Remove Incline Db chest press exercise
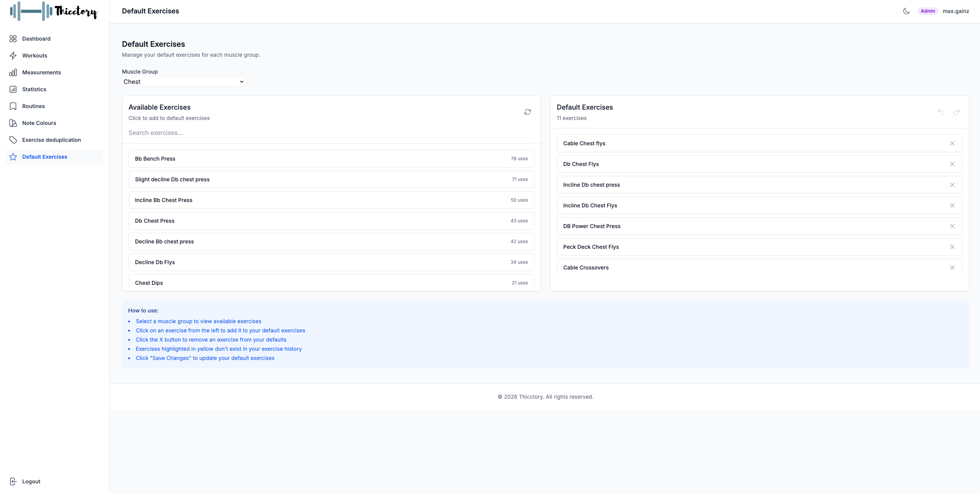The width and height of the screenshot is (980, 493). (952, 185)
